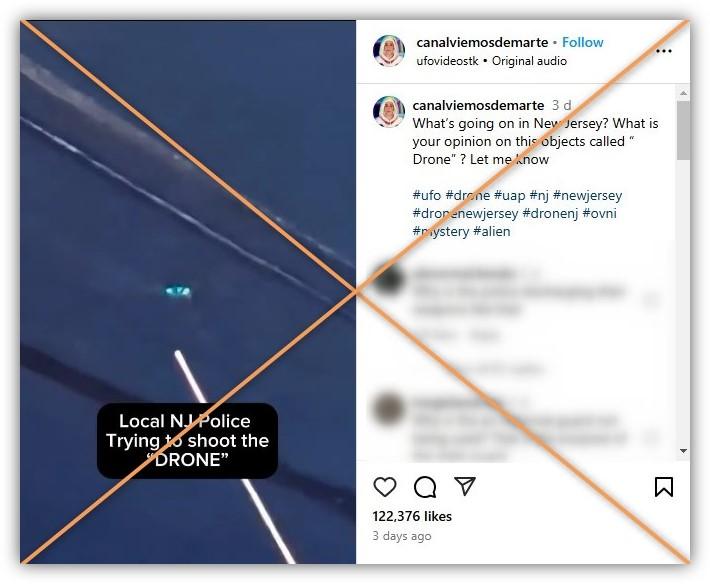710x584 pixels.
Task: Click scrollbar up arrow in comments
Action: tap(683, 93)
